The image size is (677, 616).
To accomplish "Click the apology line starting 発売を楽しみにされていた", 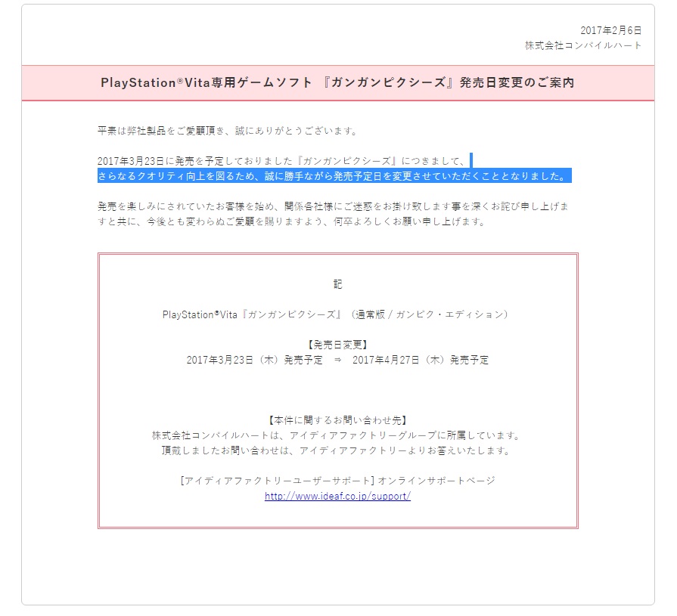I will click(333, 206).
